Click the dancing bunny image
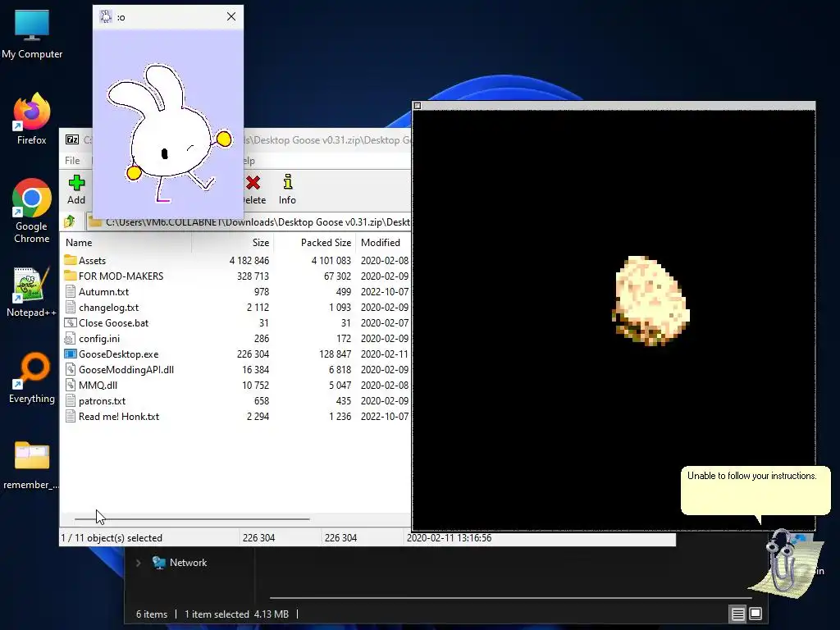The width and height of the screenshot is (840, 630). [169, 133]
